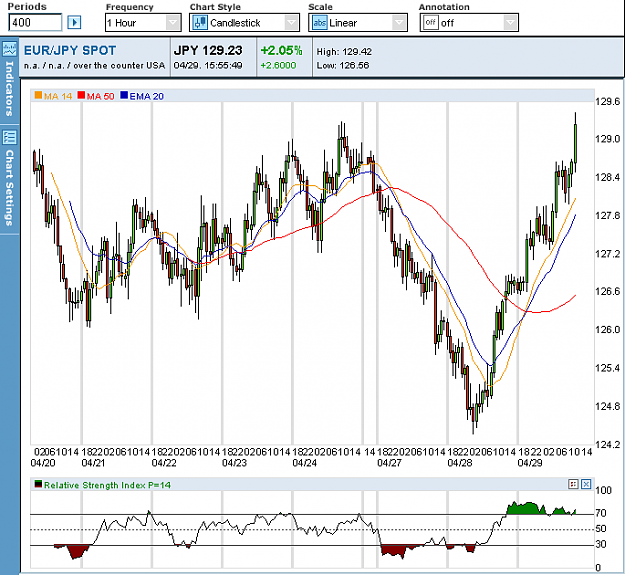Image resolution: width=625 pixels, height=575 pixels.
Task: Click the Periods input field showing 400
Action: tap(35, 22)
